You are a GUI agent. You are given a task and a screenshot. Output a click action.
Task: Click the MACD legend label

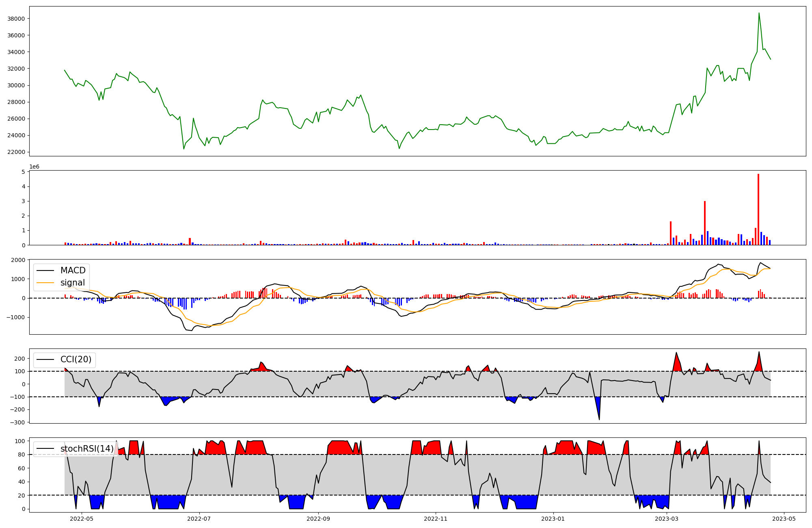73,270
